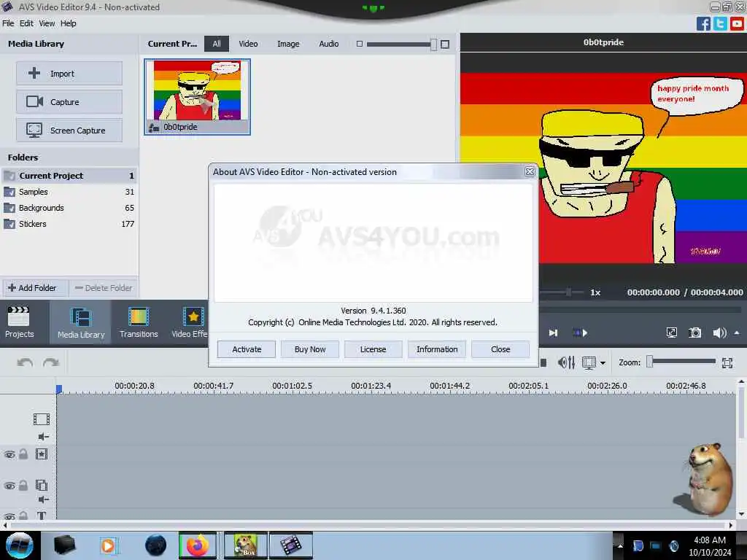Expand the volume slider arrow

tap(737, 332)
